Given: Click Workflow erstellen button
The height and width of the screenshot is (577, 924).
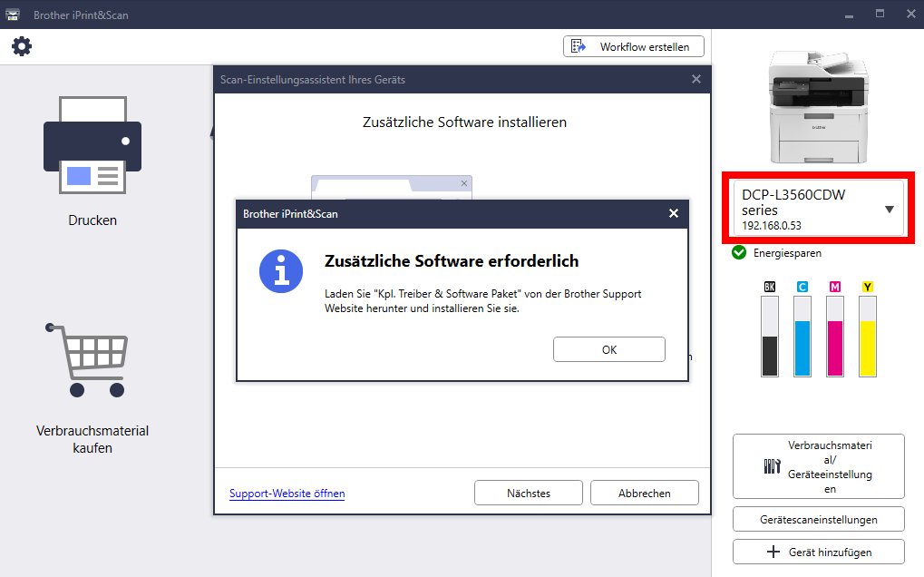Looking at the screenshot, I should (634, 46).
